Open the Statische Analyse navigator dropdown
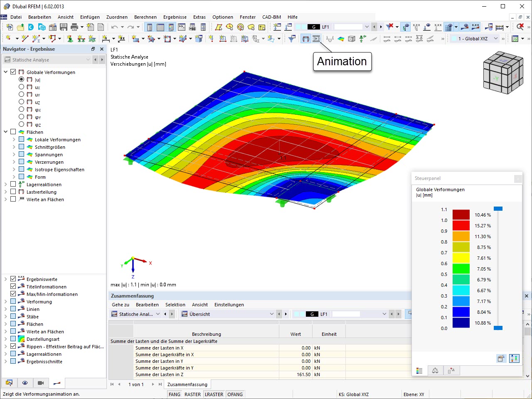The height and width of the screenshot is (399, 532). point(47,60)
